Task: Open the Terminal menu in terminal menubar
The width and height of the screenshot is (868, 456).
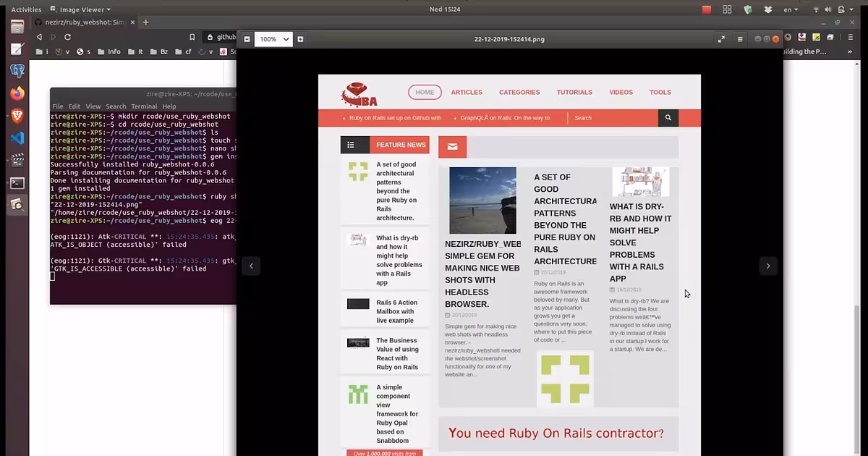Action: (x=144, y=106)
